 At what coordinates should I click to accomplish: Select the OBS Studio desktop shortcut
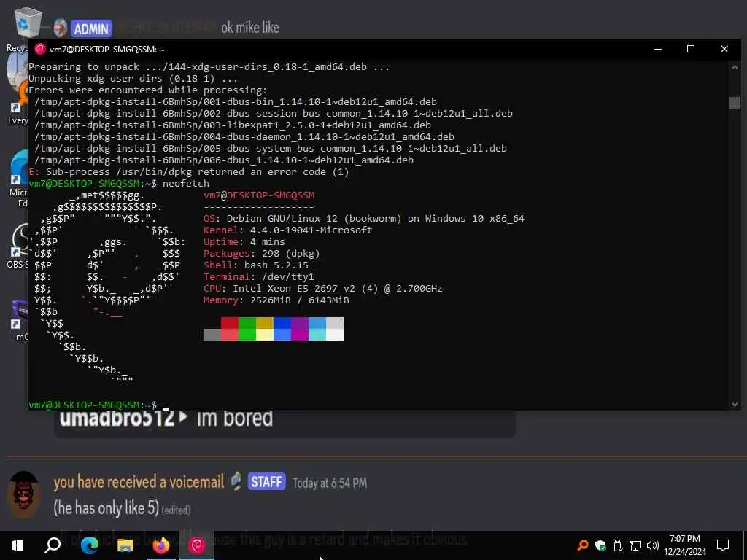[x=19, y=246]
